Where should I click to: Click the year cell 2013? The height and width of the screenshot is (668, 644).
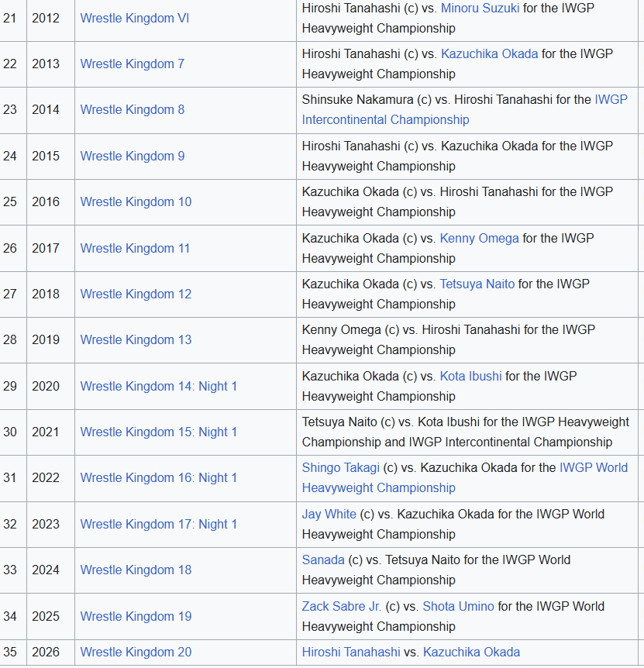50,64
